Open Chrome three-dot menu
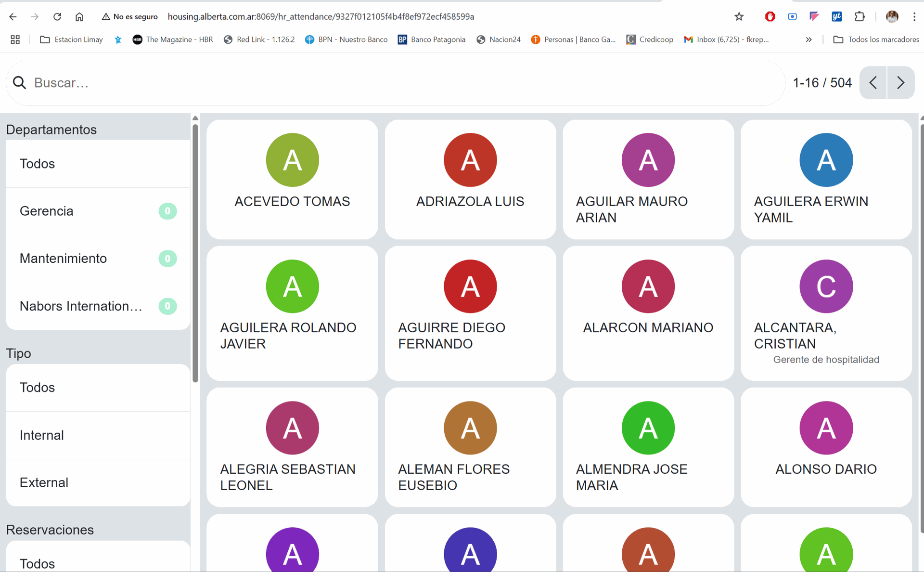The image size is (924, 572). (x=914, y=17)
